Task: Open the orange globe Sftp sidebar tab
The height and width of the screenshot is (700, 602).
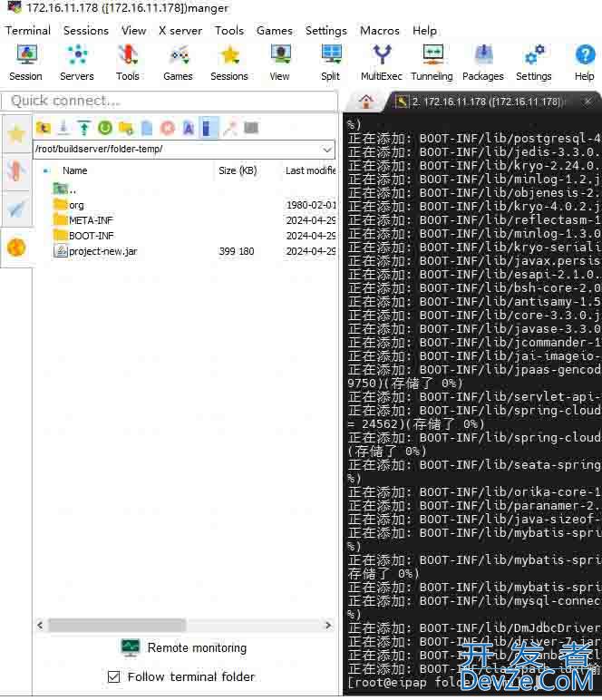Action: pos(16,248)
